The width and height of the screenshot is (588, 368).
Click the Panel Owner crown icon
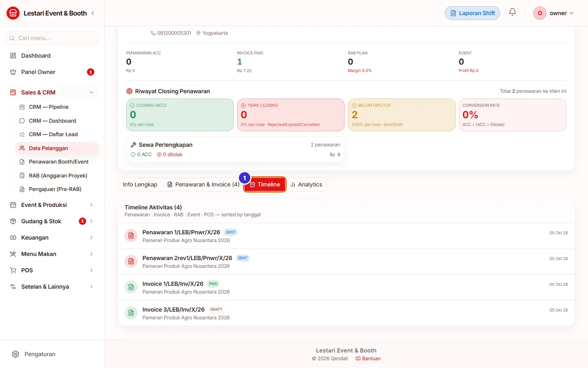tap(13, 72)
